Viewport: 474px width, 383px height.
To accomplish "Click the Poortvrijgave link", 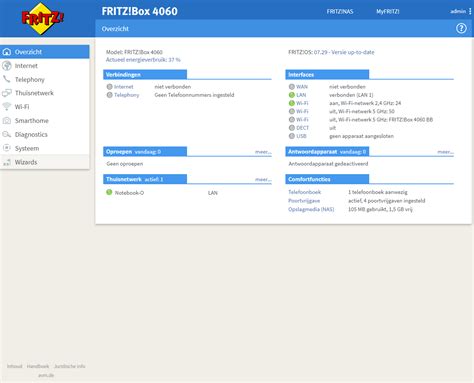I will pos(304,201).
